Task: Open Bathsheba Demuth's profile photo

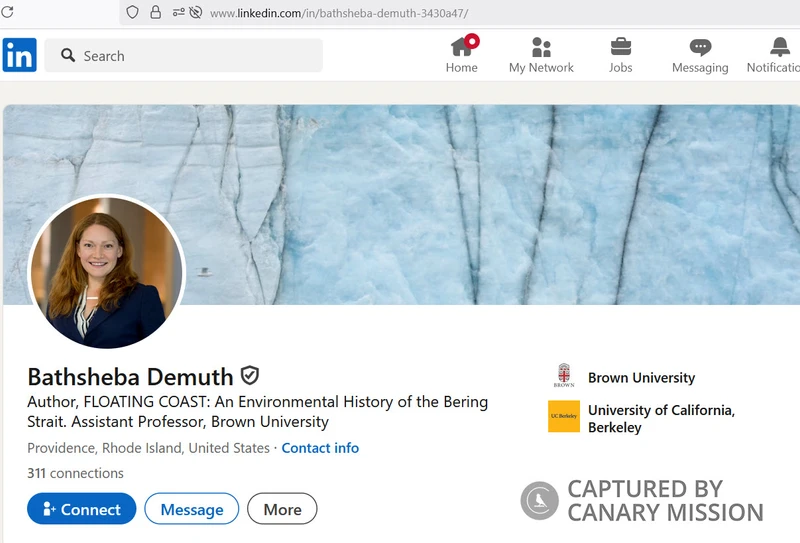Action: point(106,272)
